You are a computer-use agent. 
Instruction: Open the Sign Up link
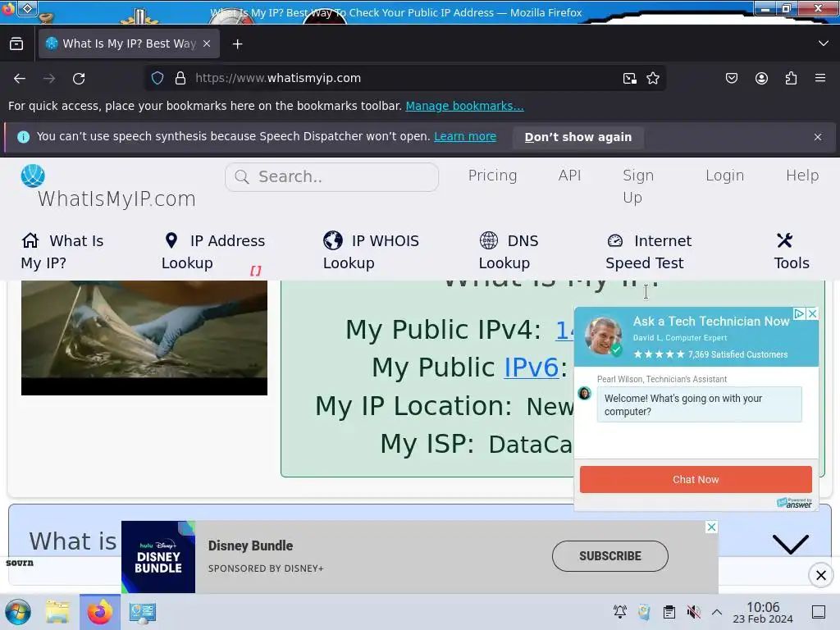point(638,186)
